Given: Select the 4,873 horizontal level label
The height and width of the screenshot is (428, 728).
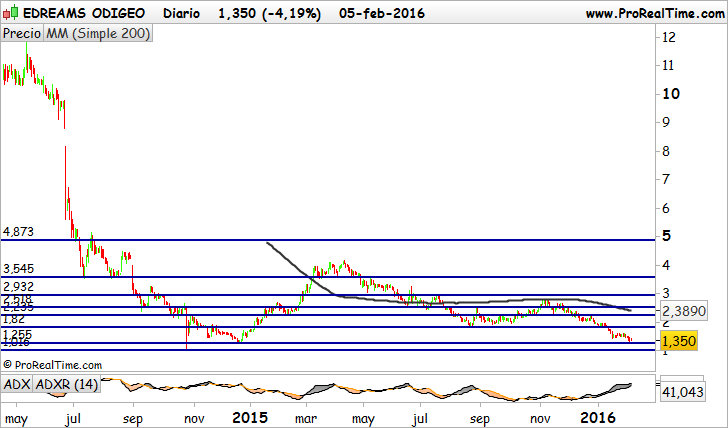Looking at the screenshot, I should tap(19, 232).
